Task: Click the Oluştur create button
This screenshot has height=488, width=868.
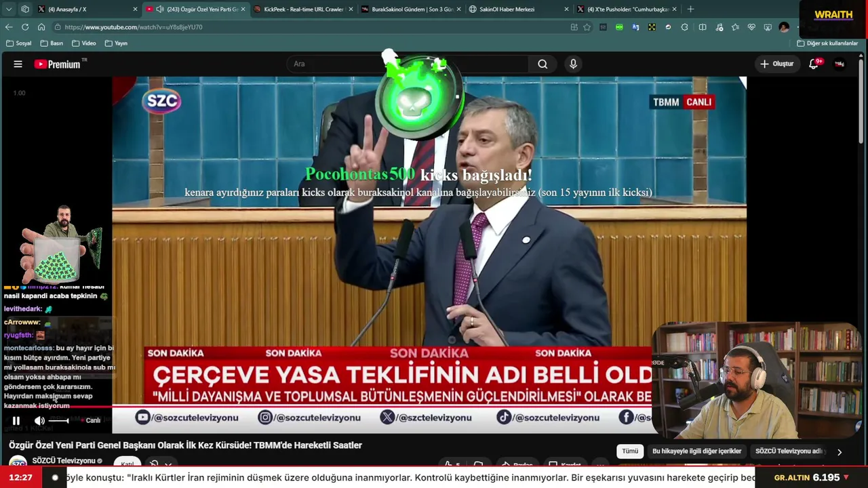Action: [x=776, y=64]
